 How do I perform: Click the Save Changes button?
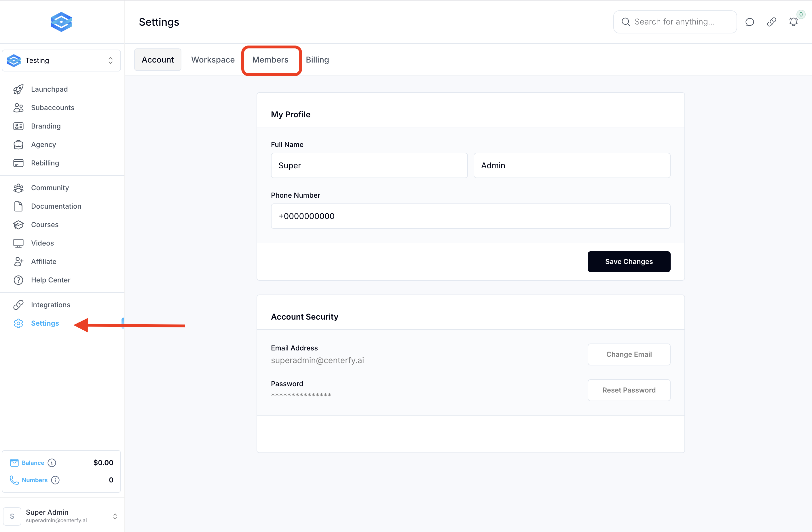tap(629, 262)
